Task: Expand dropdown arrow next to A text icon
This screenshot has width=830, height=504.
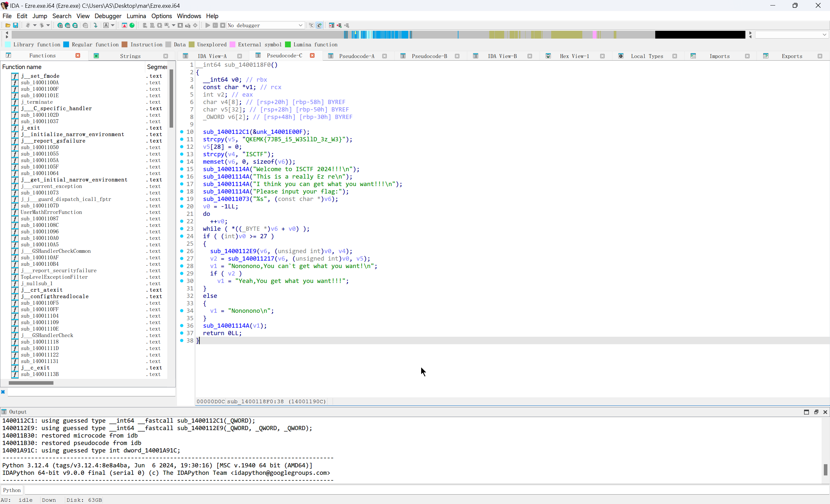Action: [113, 25]
